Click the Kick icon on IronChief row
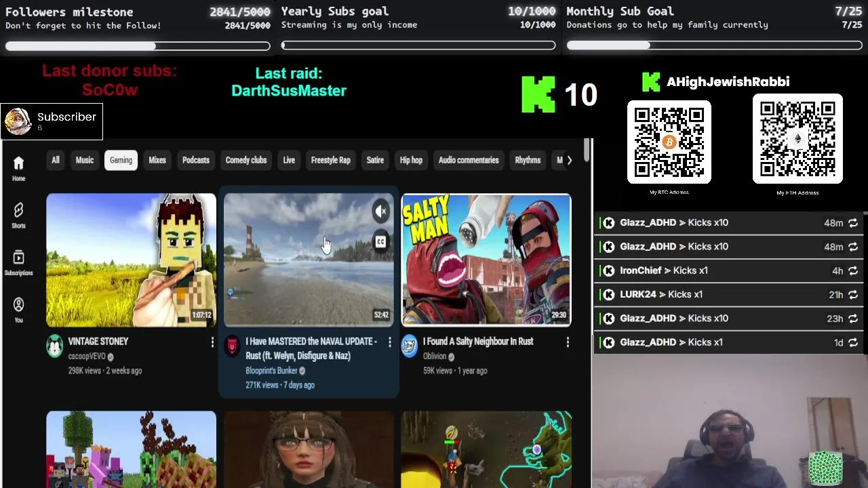This screenshot has width=868, height=488. pyautogui.click(x=609, y=270)
